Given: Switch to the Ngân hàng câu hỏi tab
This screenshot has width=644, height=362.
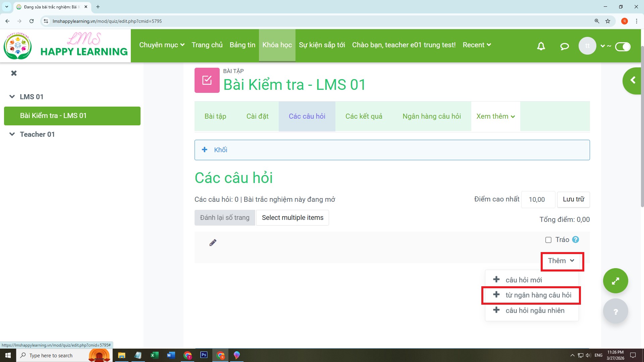Looking at the screenshot, I should (x=432, y=116).
